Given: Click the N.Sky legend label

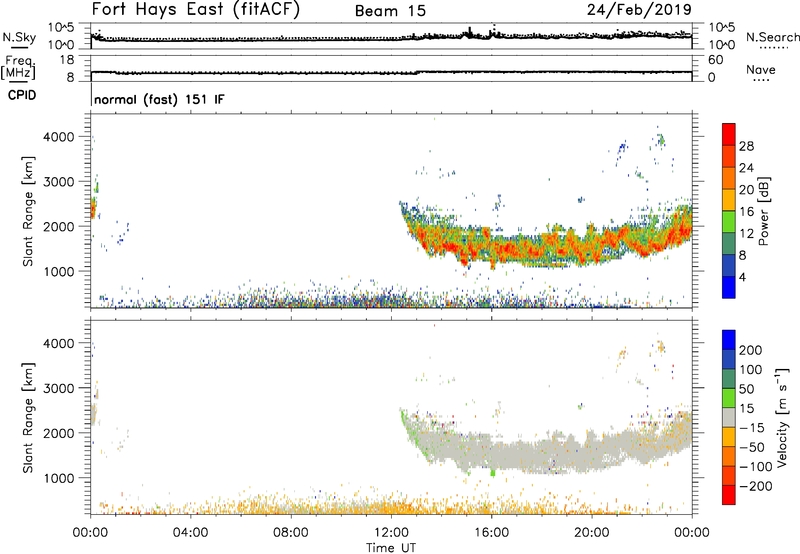Looking at the screenshot, I should click(x=16, y=38).
